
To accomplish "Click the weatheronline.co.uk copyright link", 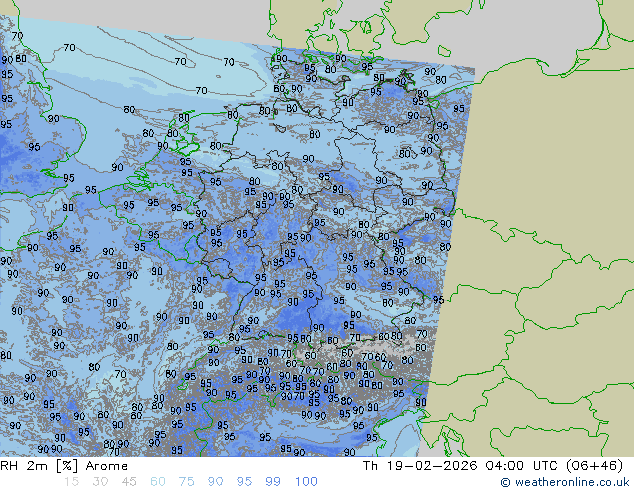I will point(565,482).
